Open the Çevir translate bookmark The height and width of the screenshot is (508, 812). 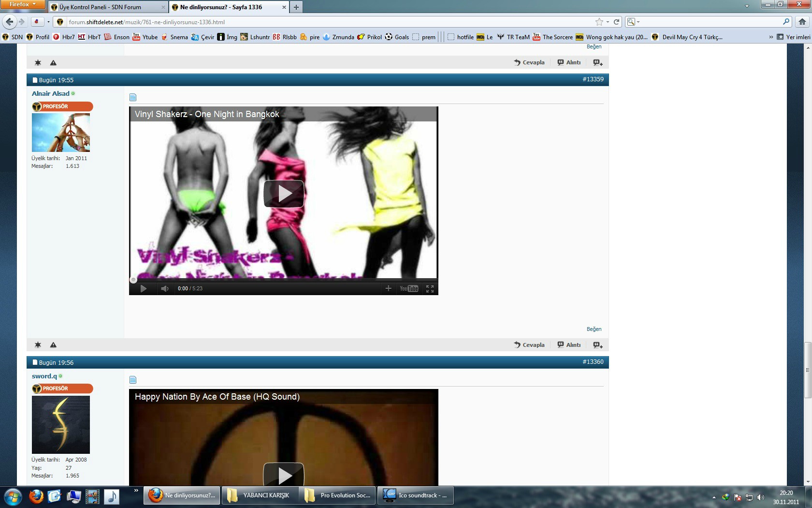coord(203,37)
